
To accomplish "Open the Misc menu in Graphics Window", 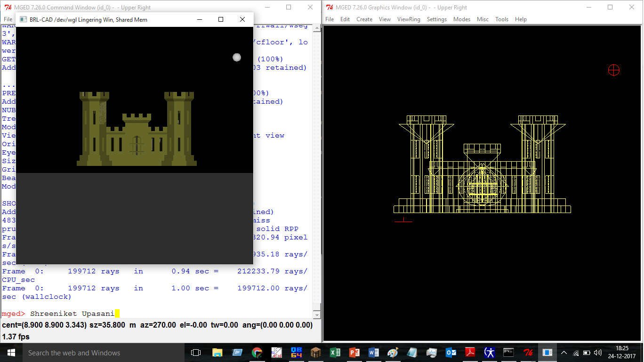I will point(483,19).
